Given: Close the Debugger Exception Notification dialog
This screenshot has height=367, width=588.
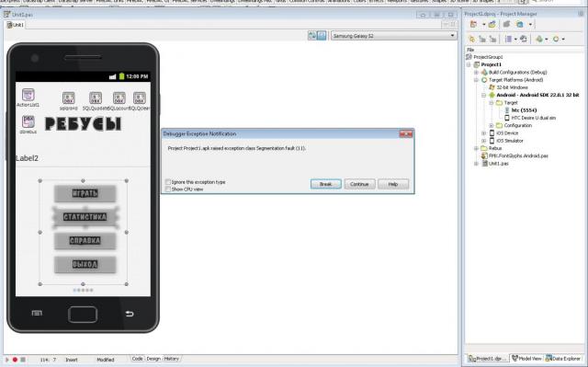Looking at the screenshot, I should coord(406,134).
